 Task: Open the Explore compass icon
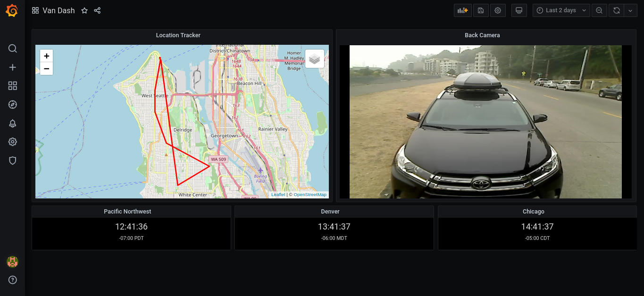pyautogui.click(x=13, y=105)
